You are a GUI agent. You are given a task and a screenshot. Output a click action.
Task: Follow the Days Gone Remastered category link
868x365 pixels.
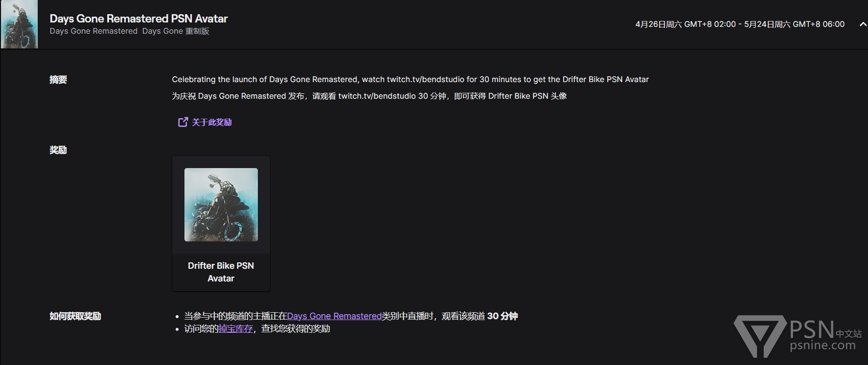[334, 316]
